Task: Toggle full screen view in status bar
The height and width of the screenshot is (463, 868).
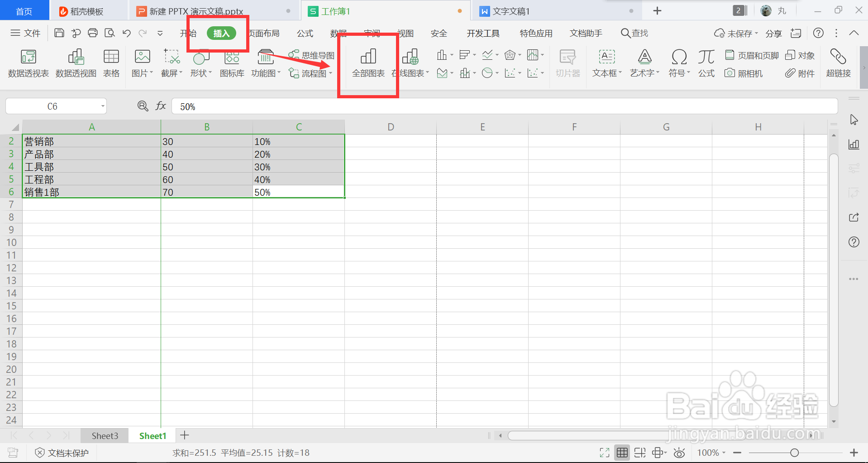Action: (x=605, y=453)
